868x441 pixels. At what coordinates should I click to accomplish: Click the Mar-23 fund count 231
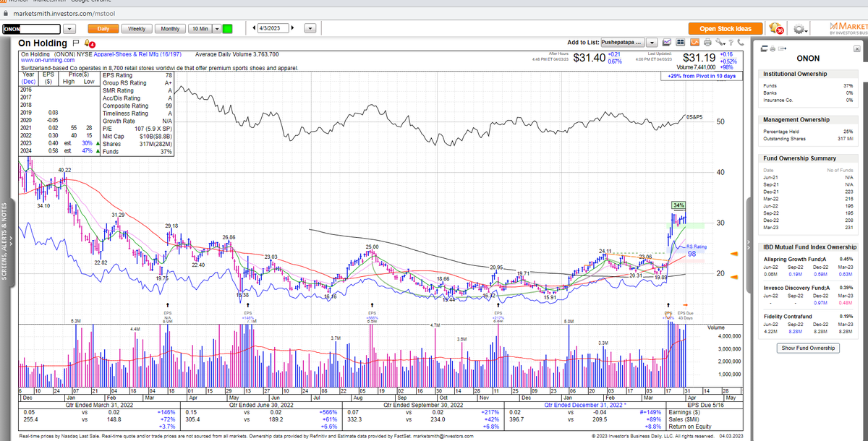pyautogui.click(x=848, y=228)
